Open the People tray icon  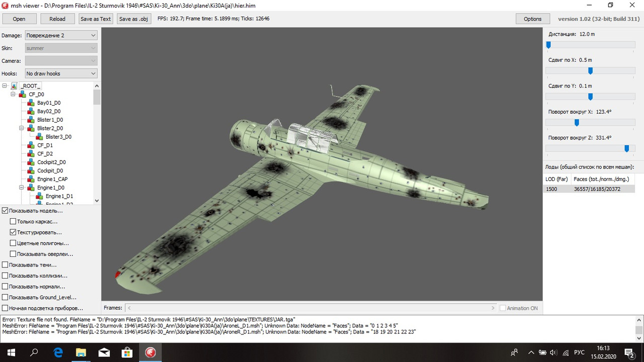point(514,352)
